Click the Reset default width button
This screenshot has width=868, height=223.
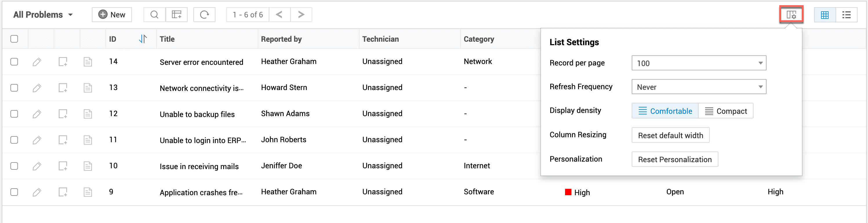click(670, 136)
